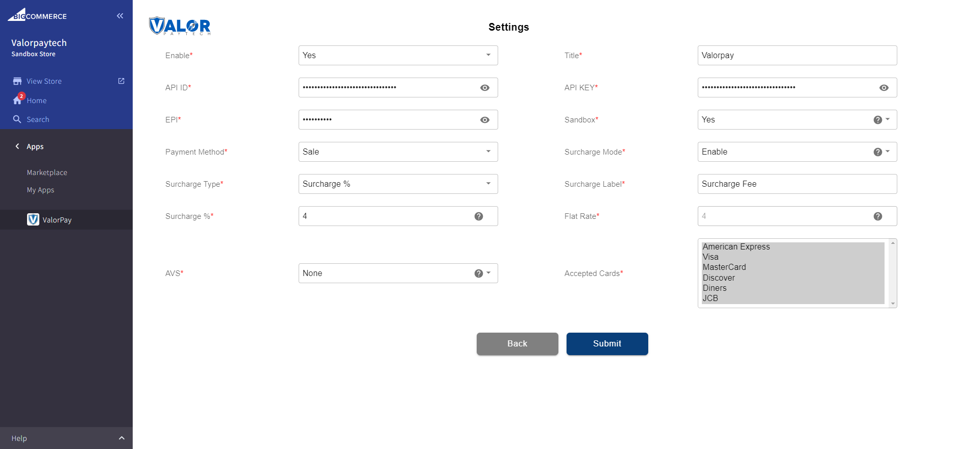Click Accepted Cards list scroll down arrow
The width and height of the screenshot is (980, 449).
click(x=893, y=304)
